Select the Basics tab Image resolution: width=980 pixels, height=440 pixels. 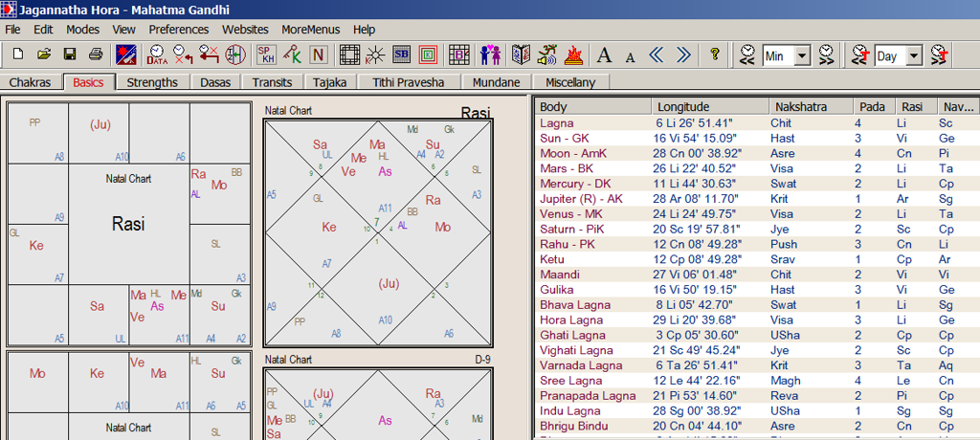coord(88,82)
